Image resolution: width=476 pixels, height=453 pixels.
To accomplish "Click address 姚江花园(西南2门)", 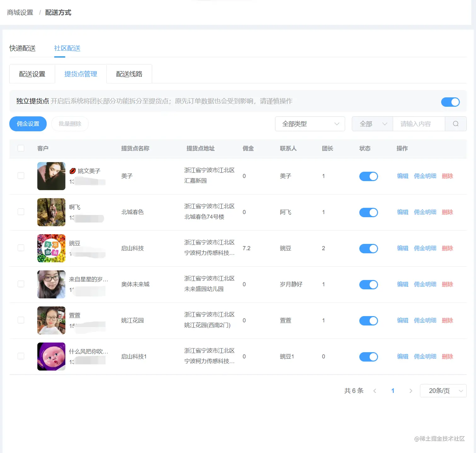I will pyautogui.click(x=207, y=325).
